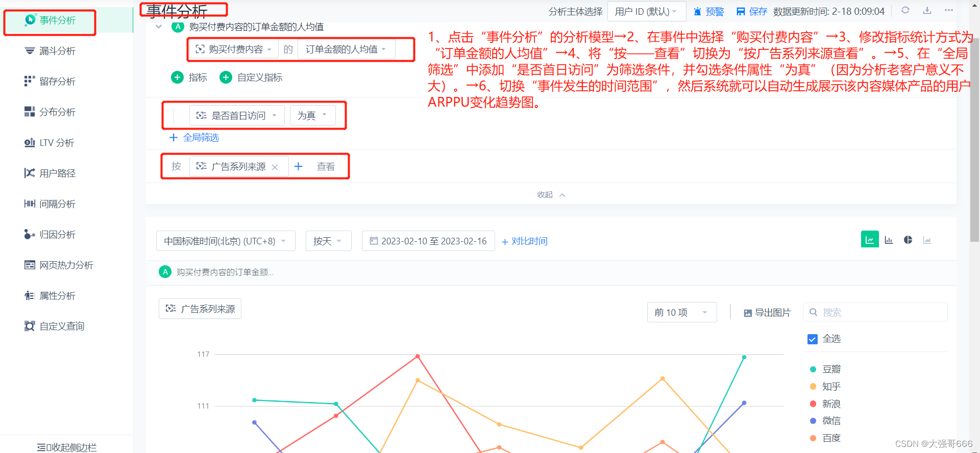
Task: Open the 订单金额的人均值 metric dropdown
Action: tap(346, 49)
